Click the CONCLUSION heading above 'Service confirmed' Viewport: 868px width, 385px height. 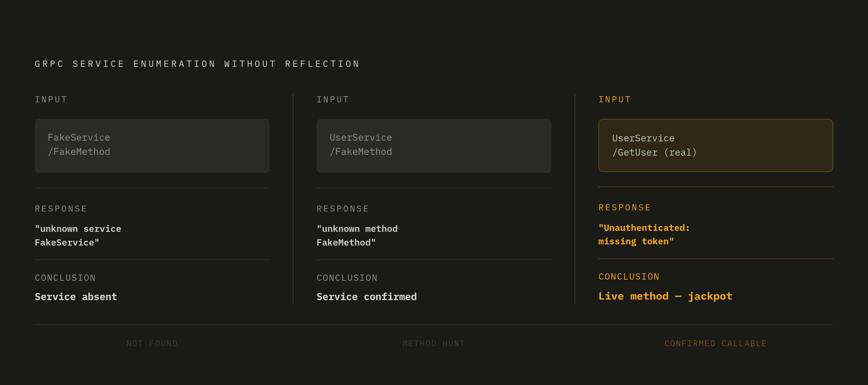coord(347,278)
